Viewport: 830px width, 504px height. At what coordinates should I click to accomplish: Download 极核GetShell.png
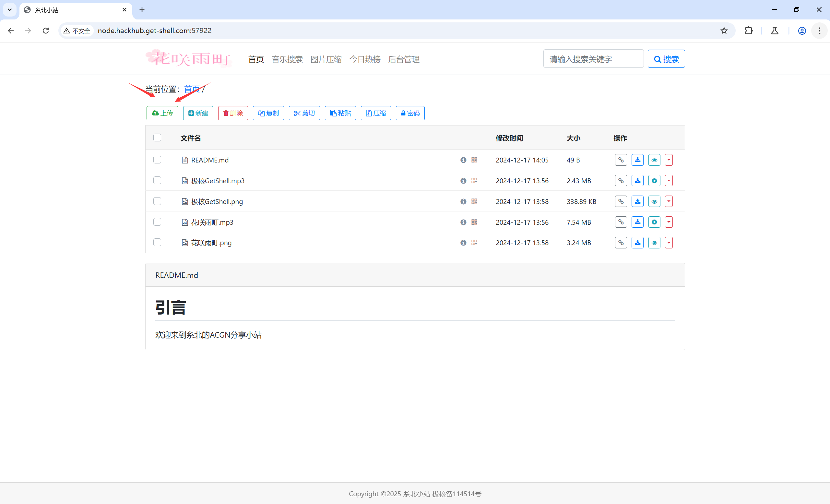click(637, 201)
